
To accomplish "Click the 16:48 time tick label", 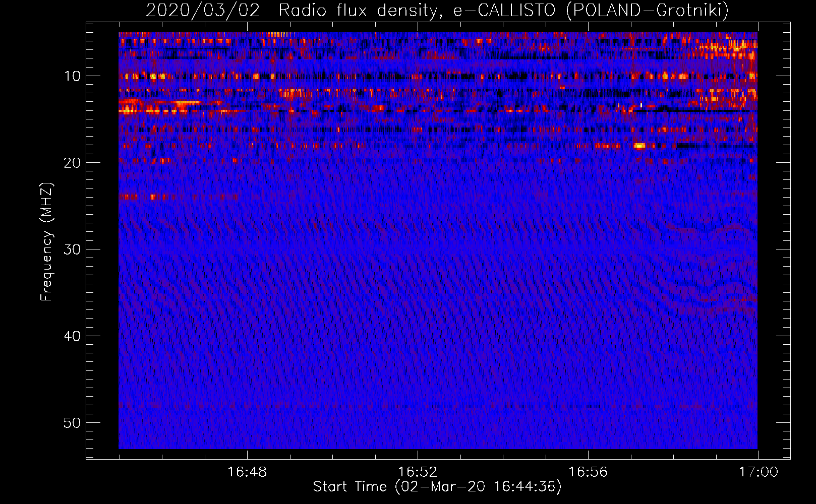I will (x=247, y=472).
